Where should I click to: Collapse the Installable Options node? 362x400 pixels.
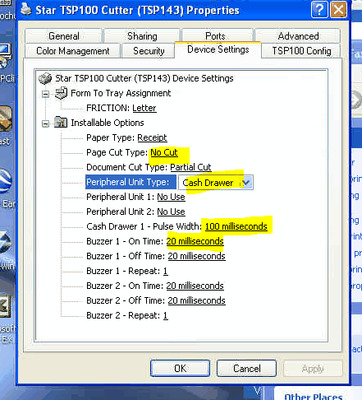pyautogui.click(x=45, y=124)
